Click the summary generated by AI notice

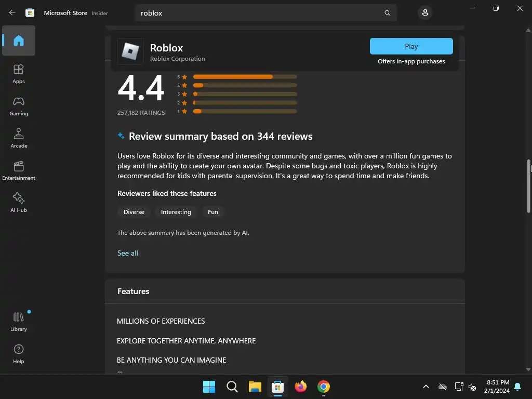coord(183,233)
